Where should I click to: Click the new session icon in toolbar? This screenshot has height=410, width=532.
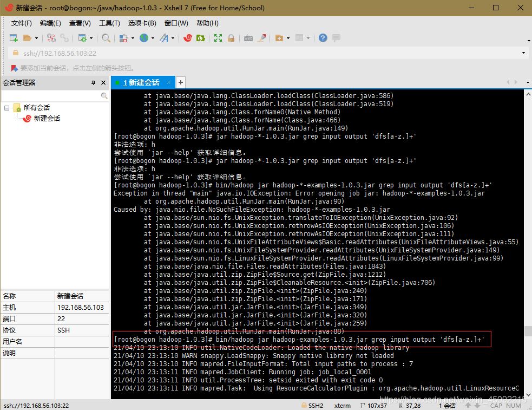(14, 38)
